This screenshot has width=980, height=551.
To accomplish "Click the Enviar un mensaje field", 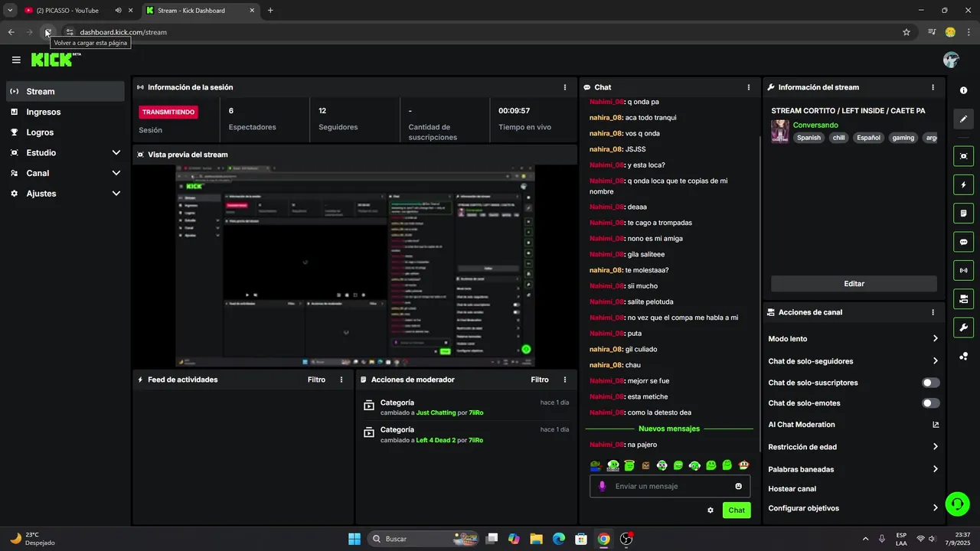I will point(670,486).
